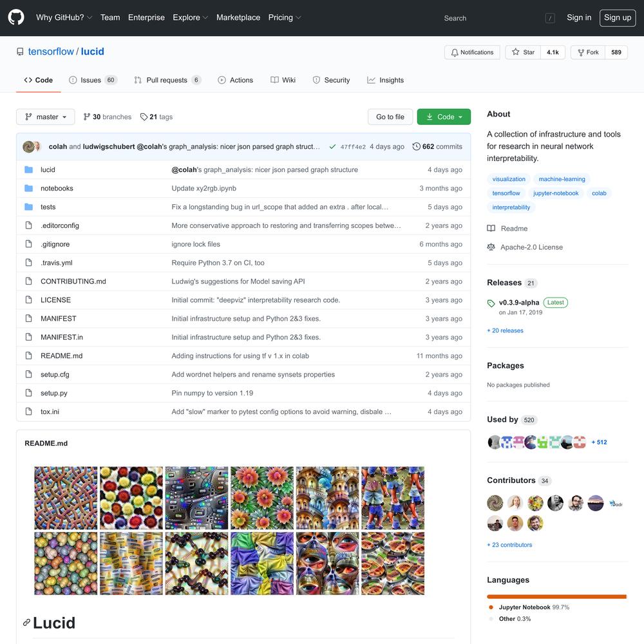Click the Notifications bell button
The height and width of the screenshot is (644, 644).
[x=472, y=52]
